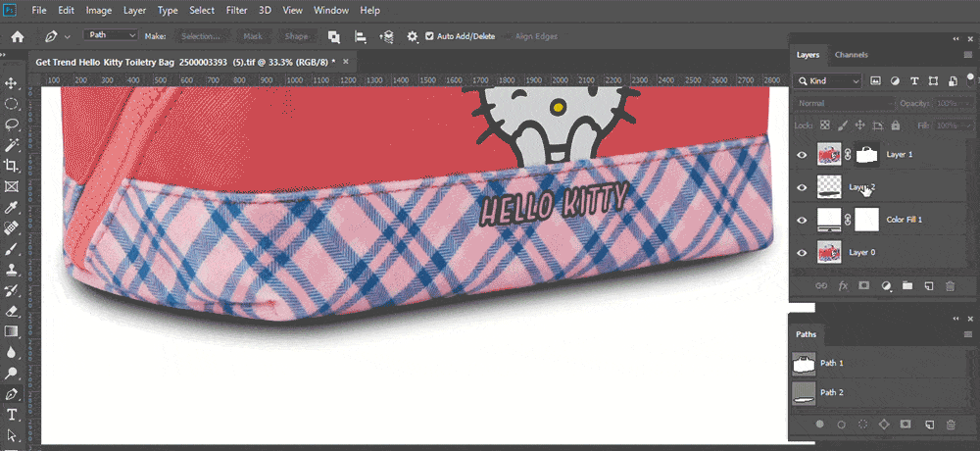Select the Path Selection tool
This screenshot has height=451, width=980.
coord(11,435)
